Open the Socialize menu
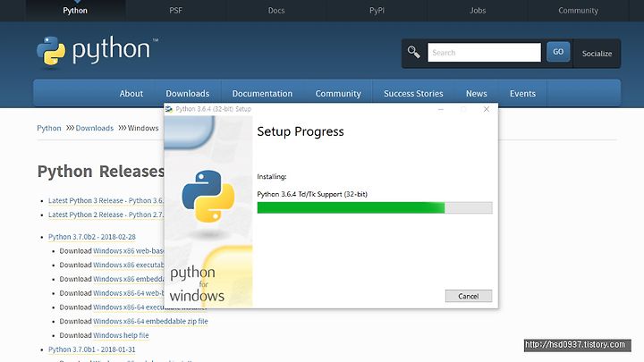 tap(597, 54)
